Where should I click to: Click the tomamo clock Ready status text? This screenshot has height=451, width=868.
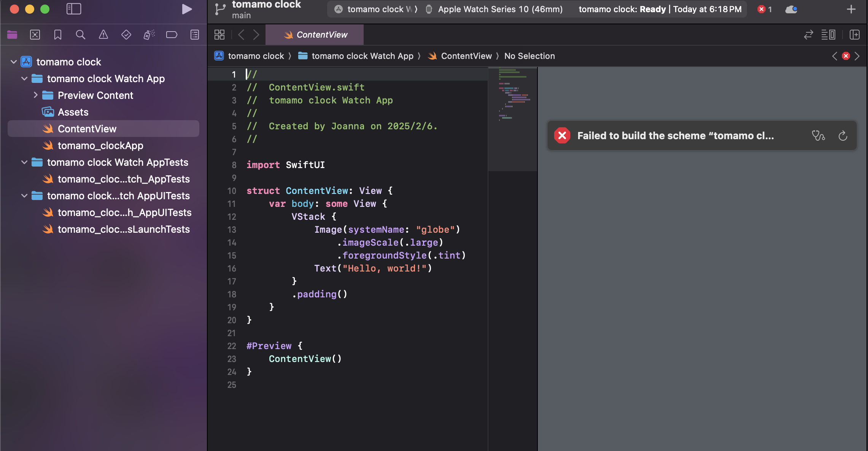tap(660, 9)
